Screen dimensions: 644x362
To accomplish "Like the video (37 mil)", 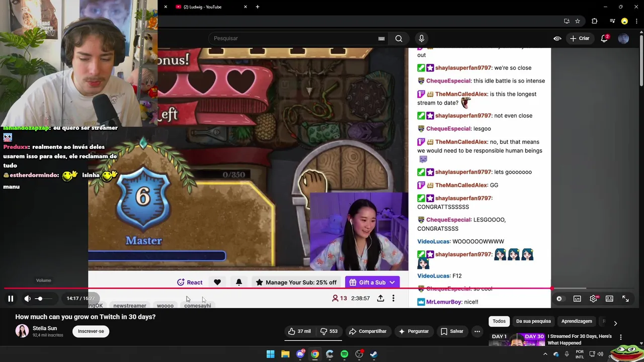I will [x=299, y=331].
